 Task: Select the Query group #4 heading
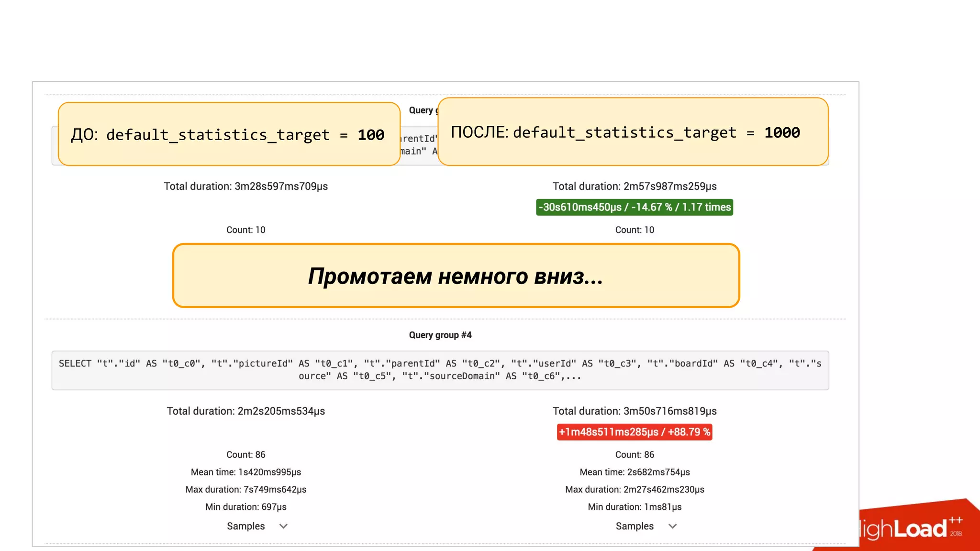(440, 335)
